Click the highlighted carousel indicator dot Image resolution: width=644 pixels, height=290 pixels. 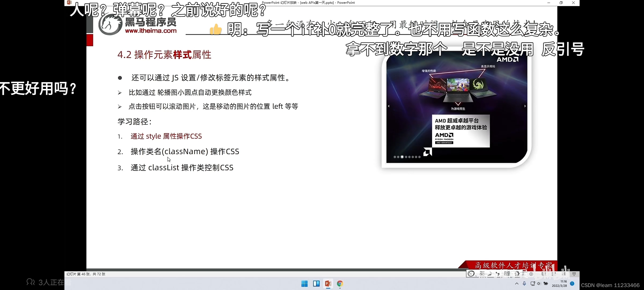402,157
